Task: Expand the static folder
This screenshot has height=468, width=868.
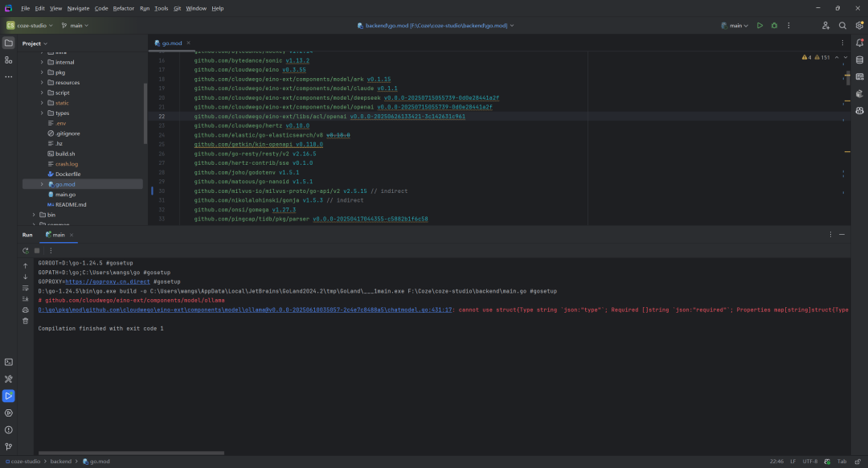Action: click(42, 103)
